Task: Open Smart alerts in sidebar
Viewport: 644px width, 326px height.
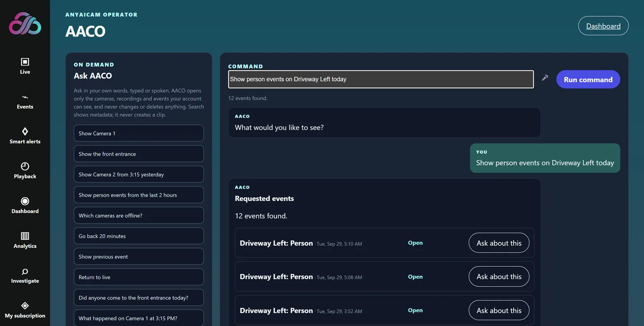Action: (x=25, y=136)
